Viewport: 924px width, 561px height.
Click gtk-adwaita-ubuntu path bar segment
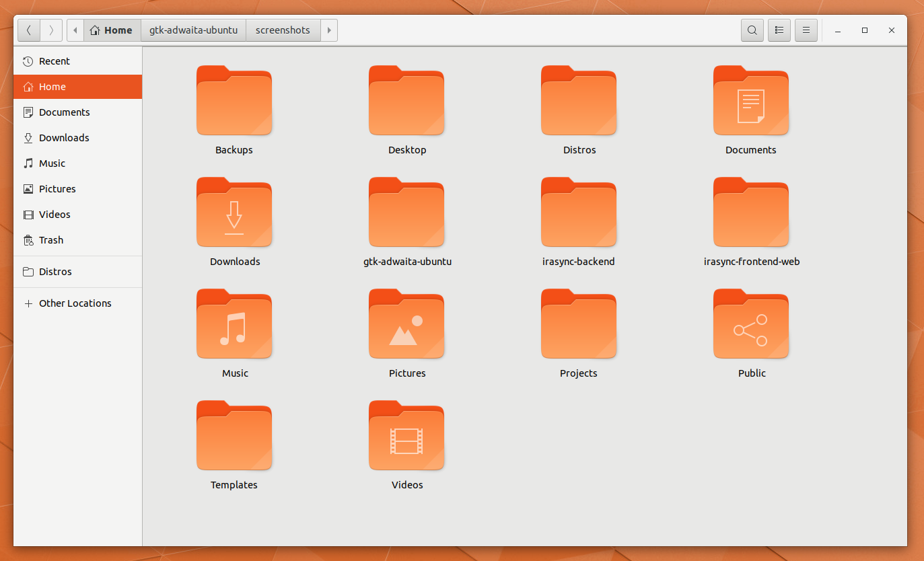pos(193,30)
